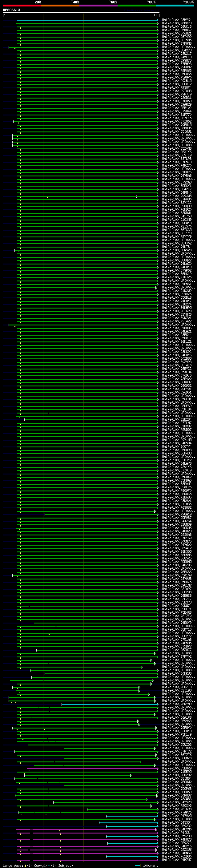Click the UniRef100_B7FH93 entry
The height and width of the screenshot is (868, 197).
click(x=177, y=64)
